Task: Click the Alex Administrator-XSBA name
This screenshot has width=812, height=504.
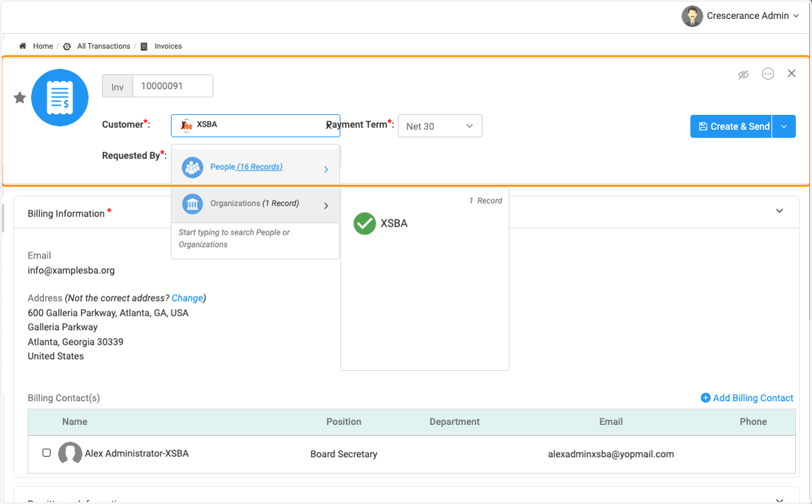Action: point(137,453)
